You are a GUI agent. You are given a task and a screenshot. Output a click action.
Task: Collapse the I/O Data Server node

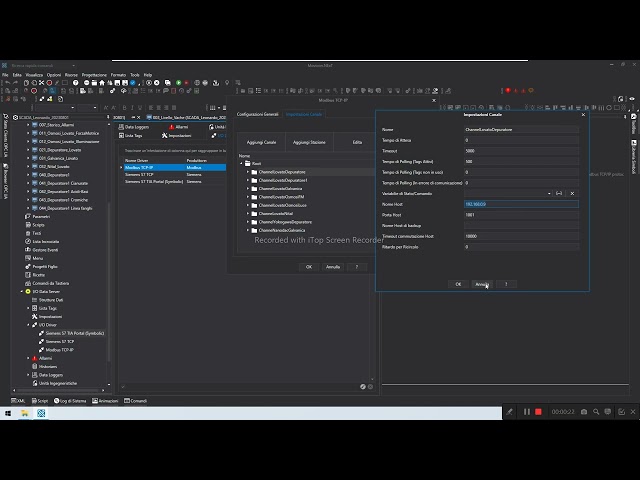coord(22,291)
